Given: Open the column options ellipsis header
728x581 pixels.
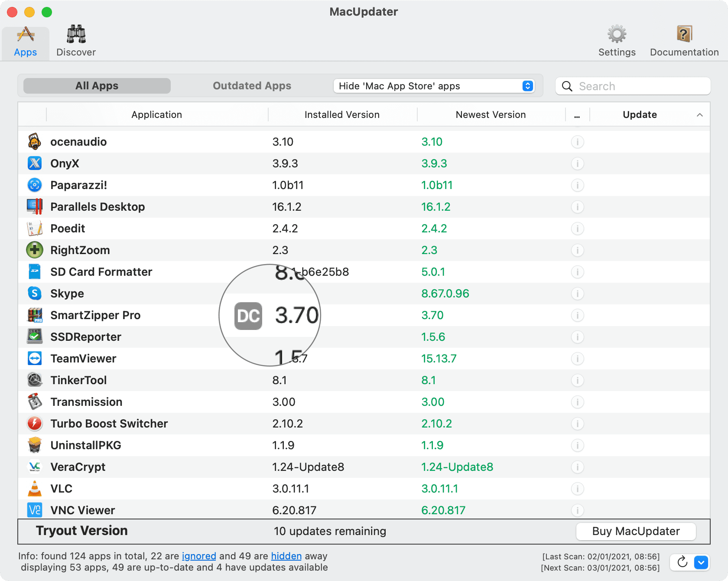Looking at the screenshot, I should click(x=577, y=115).
